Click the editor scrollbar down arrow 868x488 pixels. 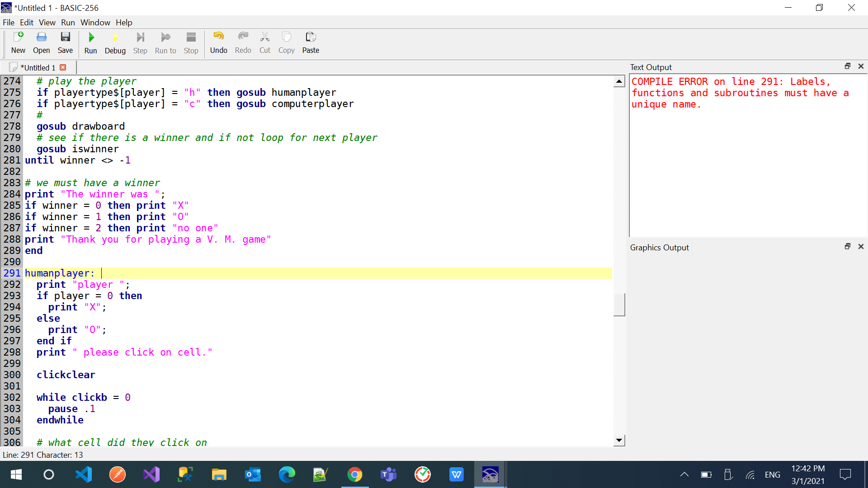tap(619, 440)
